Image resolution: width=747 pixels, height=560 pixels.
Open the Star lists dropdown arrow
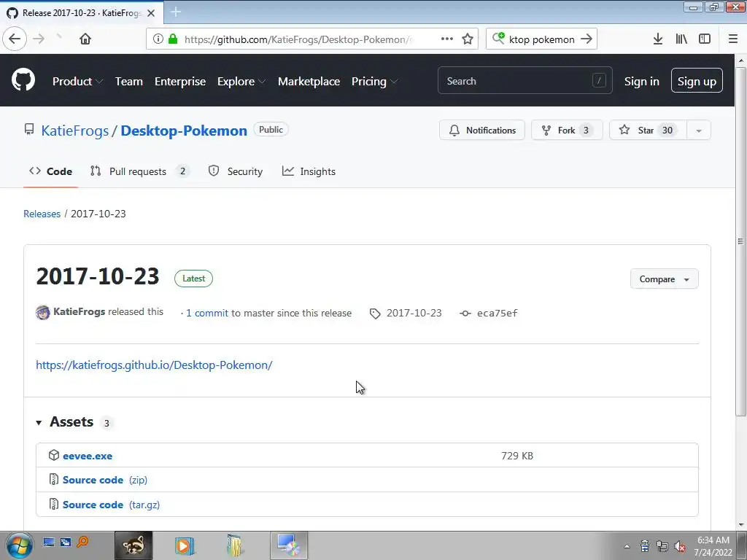(x=698, y=131)
